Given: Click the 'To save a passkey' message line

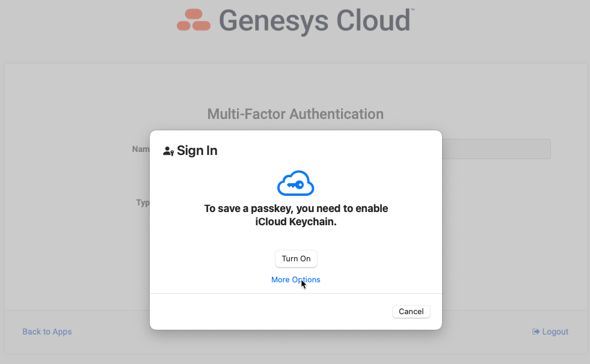Looking at the screenshot, I should pyautogui.click(x=296, y=208).
